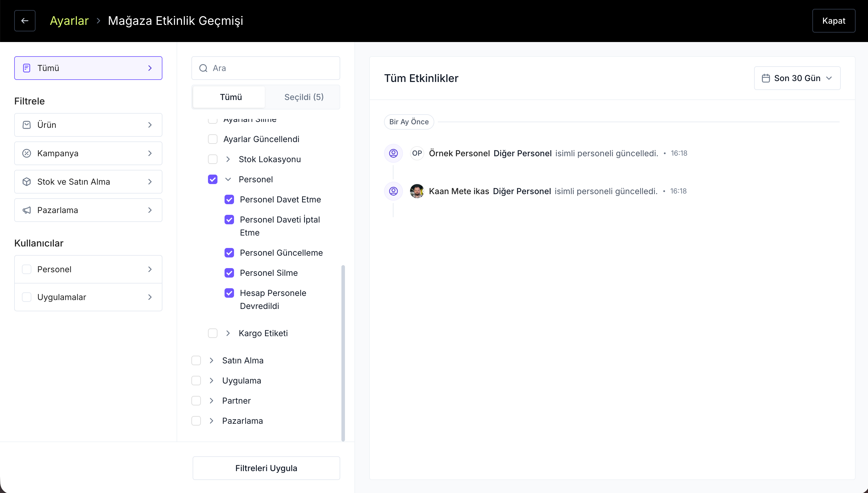The height and width of the screenshot is (493, 868).
Task: Click the Kaan Mete ikas avatar photo
Action: pos(417,191)
